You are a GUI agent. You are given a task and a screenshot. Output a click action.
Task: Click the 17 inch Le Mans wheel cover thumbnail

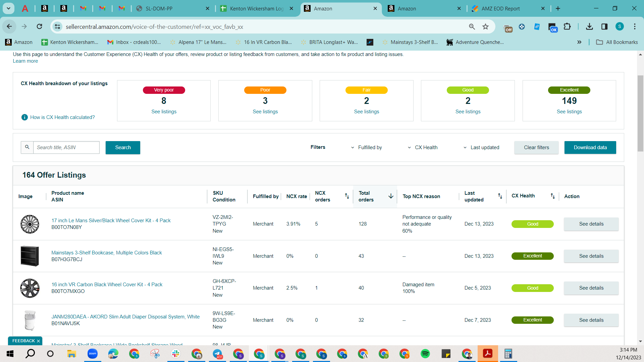(30, 224)
